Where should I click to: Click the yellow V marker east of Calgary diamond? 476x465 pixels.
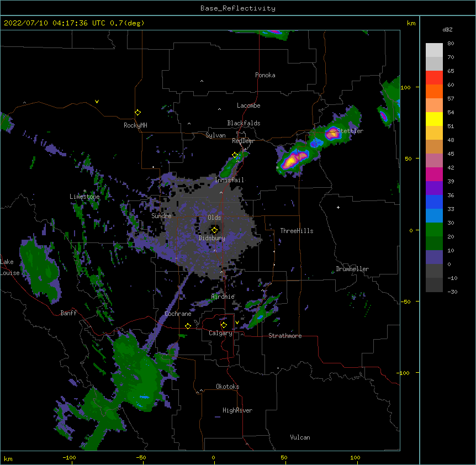pyautogui.click(x=237, y=323)
